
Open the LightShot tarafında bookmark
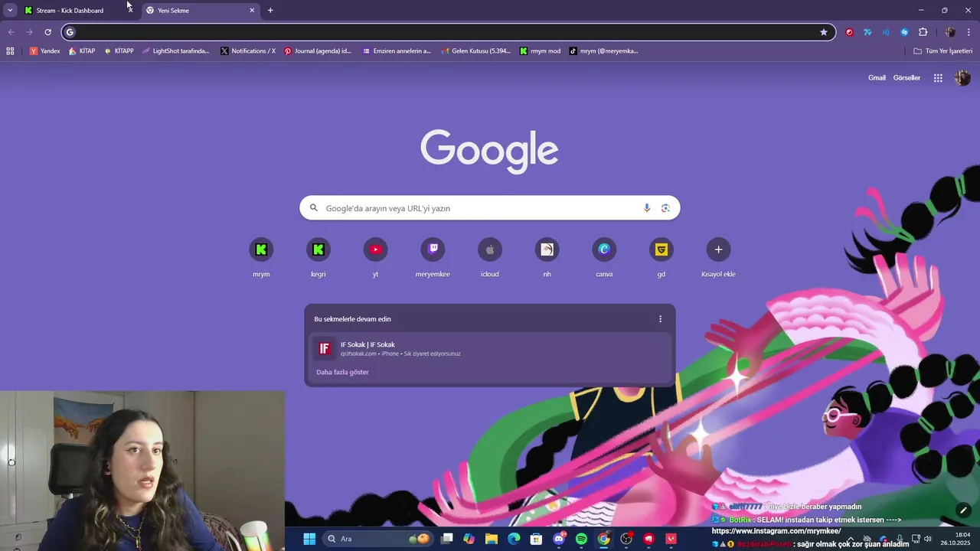tap(175, 51)
